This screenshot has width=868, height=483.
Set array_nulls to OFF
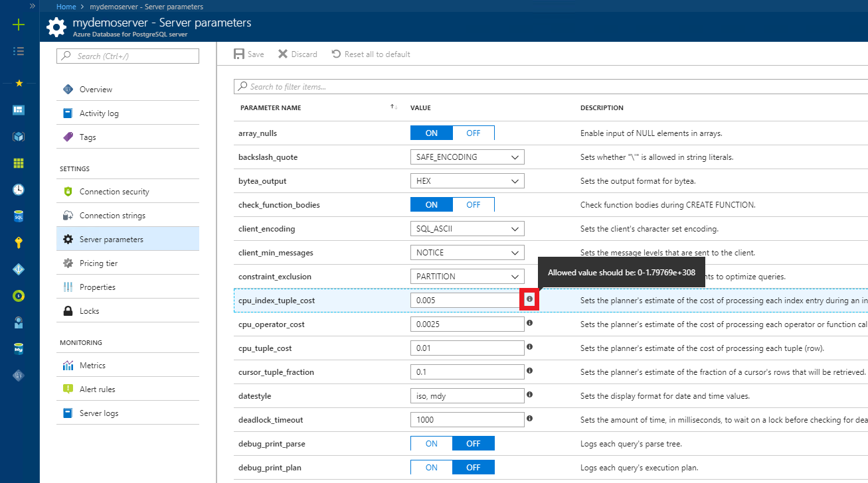click(x=474, y=133)
